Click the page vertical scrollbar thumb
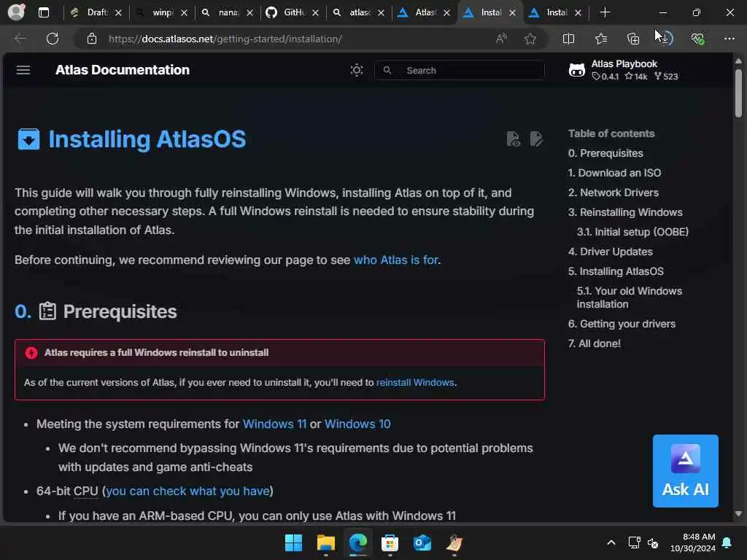The width and height of the screenshot is (747, 560). point(738,93)
